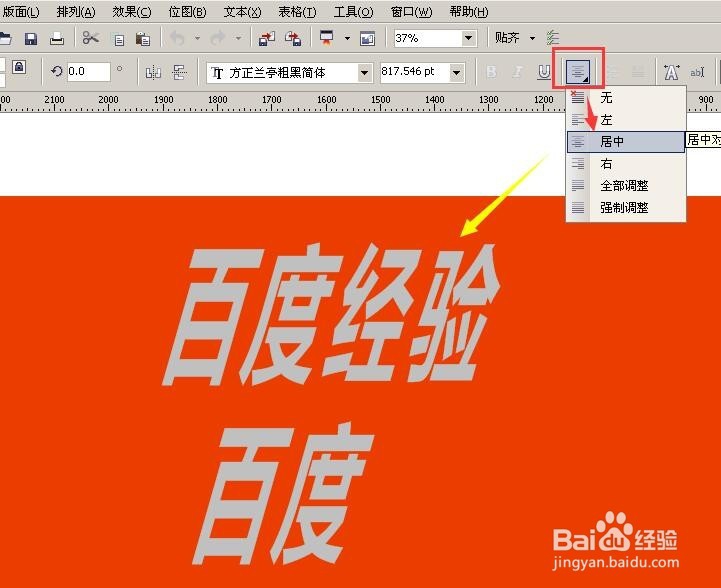721x588 pixels.
Task: Click the Undo arrow icon
Action: 177,38
